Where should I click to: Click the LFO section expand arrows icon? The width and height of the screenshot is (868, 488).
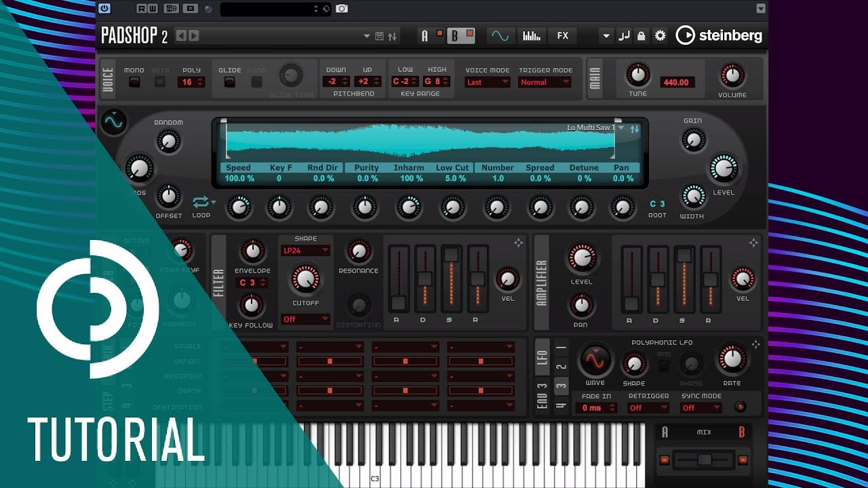755,344
